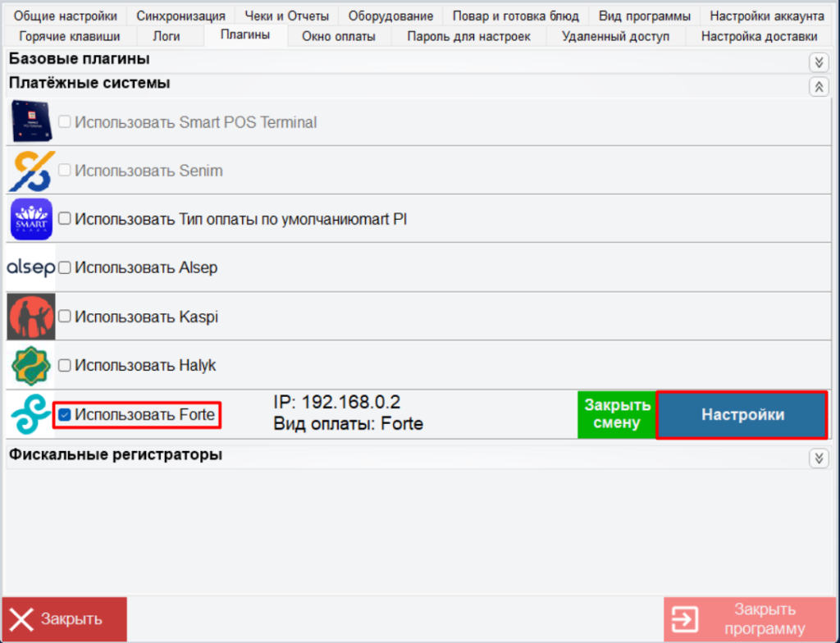Click the Alsep logo icon
Viewport: 840px width, 643px height.
pyautogui.click(x=31, y=267)
